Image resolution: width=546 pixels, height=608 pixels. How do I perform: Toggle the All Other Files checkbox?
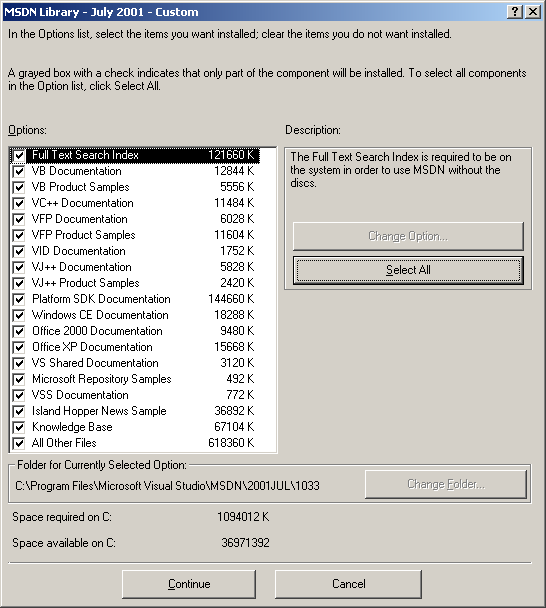19,443
